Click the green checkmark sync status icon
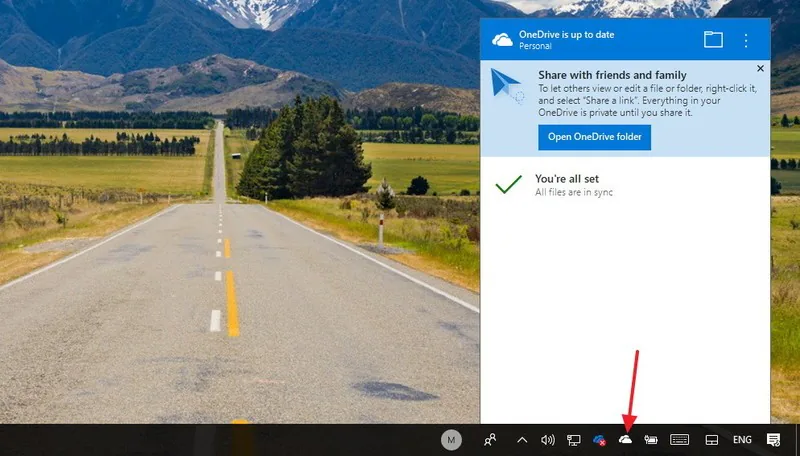 click(509, 185)
